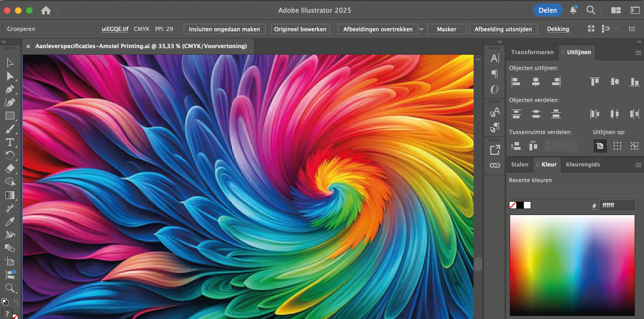Open the uiEGQE.tif linked file link
644x319 pixels.
point(115,29)
